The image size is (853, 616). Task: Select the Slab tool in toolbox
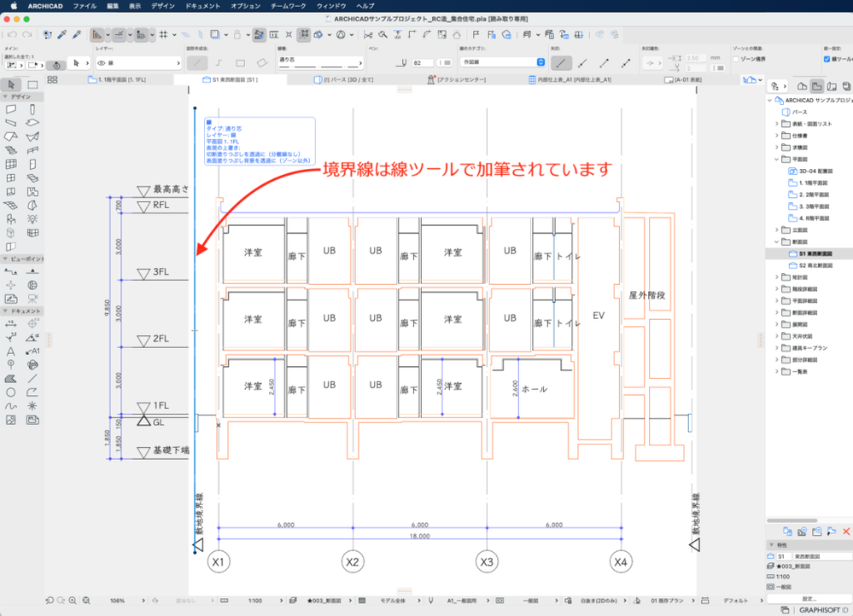[32, 123]
